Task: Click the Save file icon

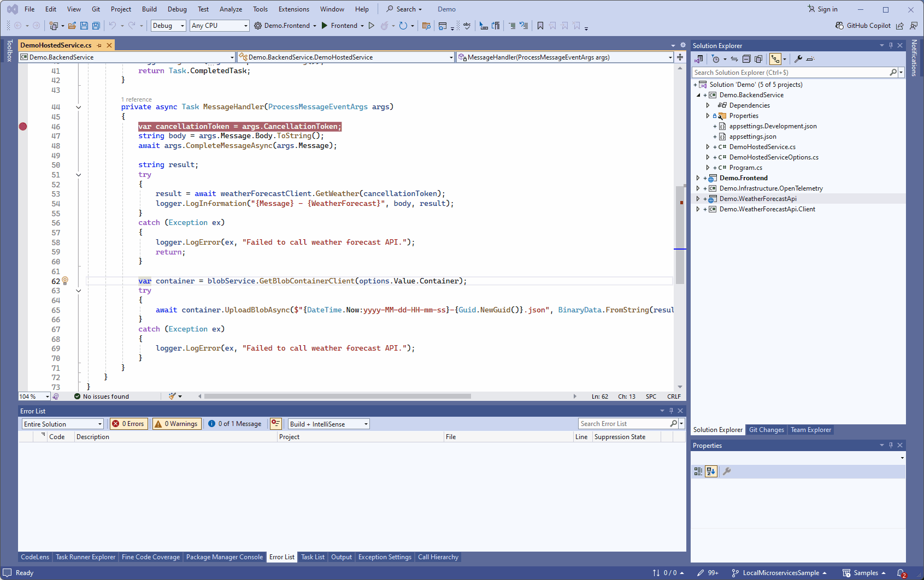Action: (84, 26)
